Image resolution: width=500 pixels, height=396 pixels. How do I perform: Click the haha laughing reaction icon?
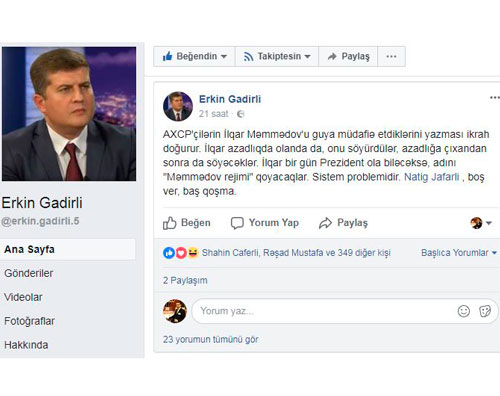tap(193, 253)
